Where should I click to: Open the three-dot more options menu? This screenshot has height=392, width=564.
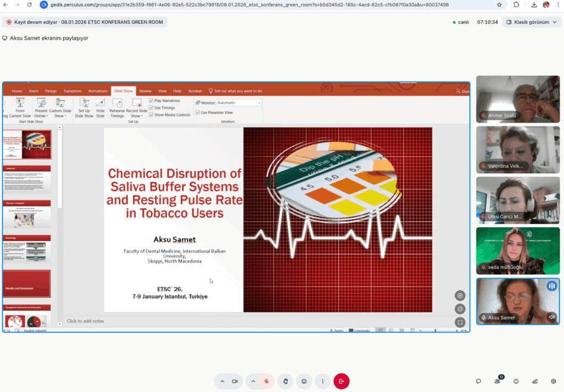[x=323, y=381]
